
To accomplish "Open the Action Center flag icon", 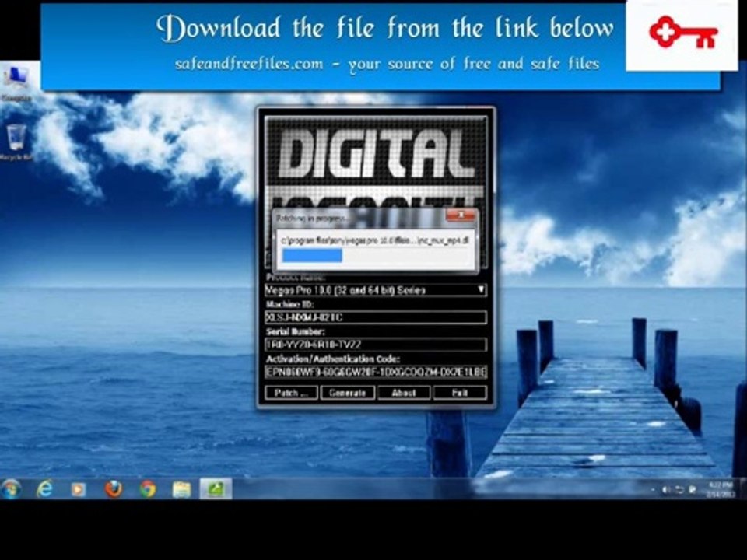I will pyautogui.click(x=693, y=489).
